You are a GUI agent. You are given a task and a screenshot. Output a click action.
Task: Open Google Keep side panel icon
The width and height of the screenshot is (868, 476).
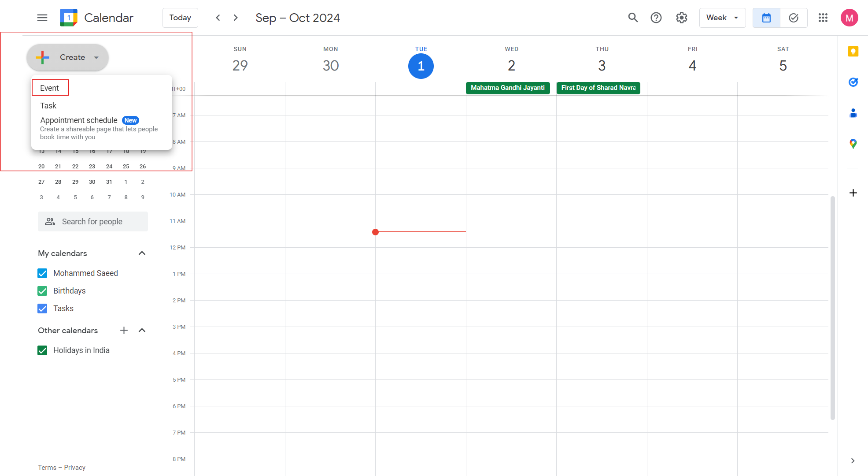click(853, 52)
